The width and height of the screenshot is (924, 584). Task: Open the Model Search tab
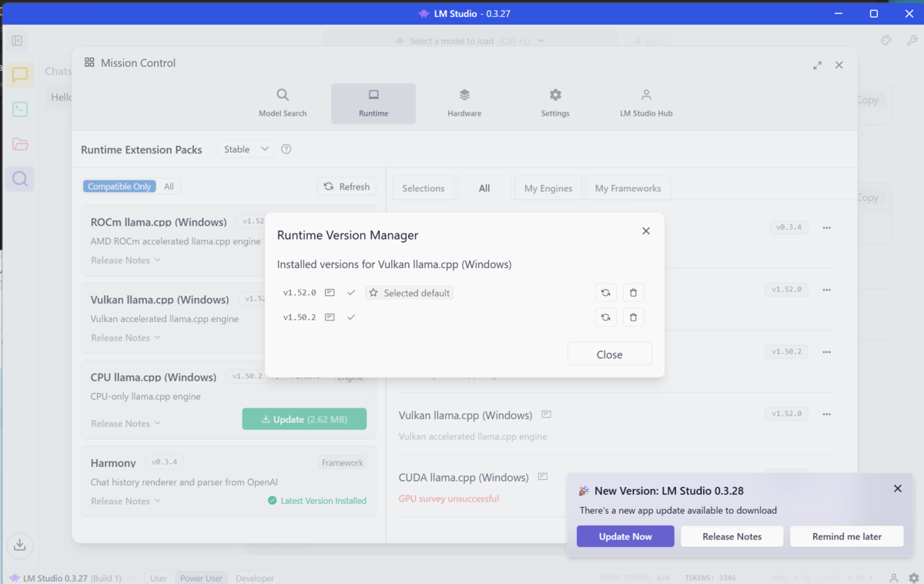coord(283,103)
